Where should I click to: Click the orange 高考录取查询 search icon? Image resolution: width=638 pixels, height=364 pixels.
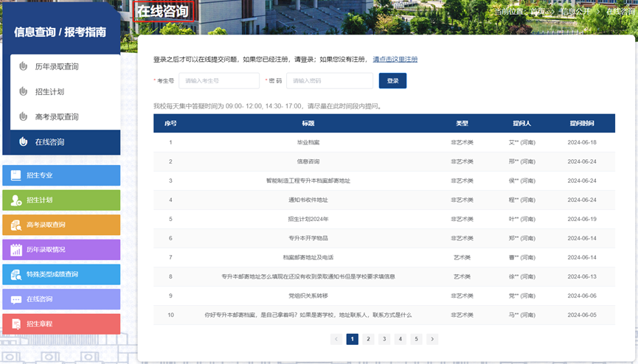click(x=16, y=225)
